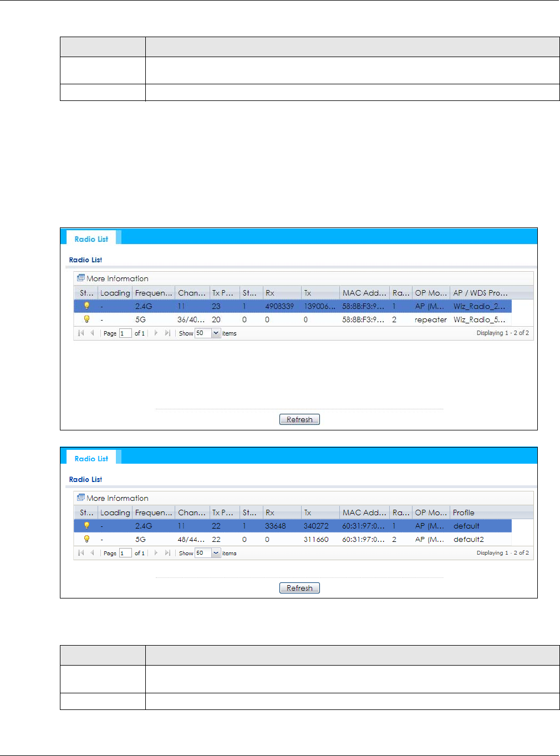Click Loading column header in the Wiz_Radio table
This screenshot has height=756, width=560.
pos(115,293)
